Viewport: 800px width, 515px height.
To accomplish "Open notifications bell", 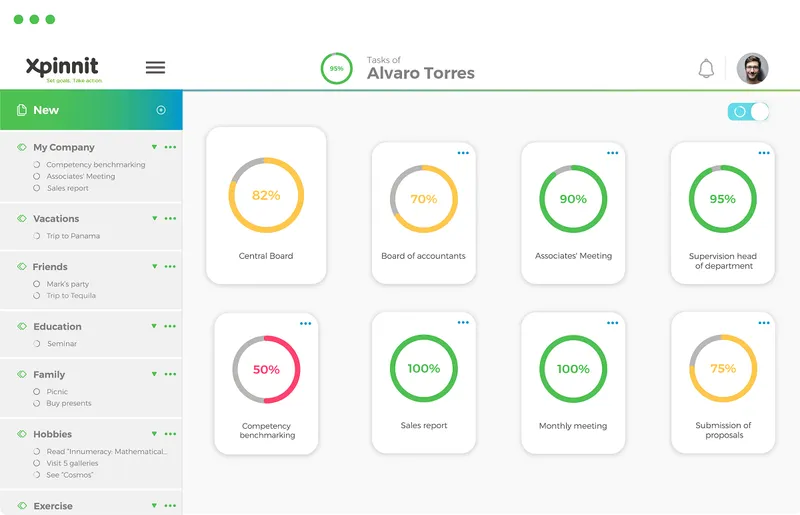I will pos(706,68).
